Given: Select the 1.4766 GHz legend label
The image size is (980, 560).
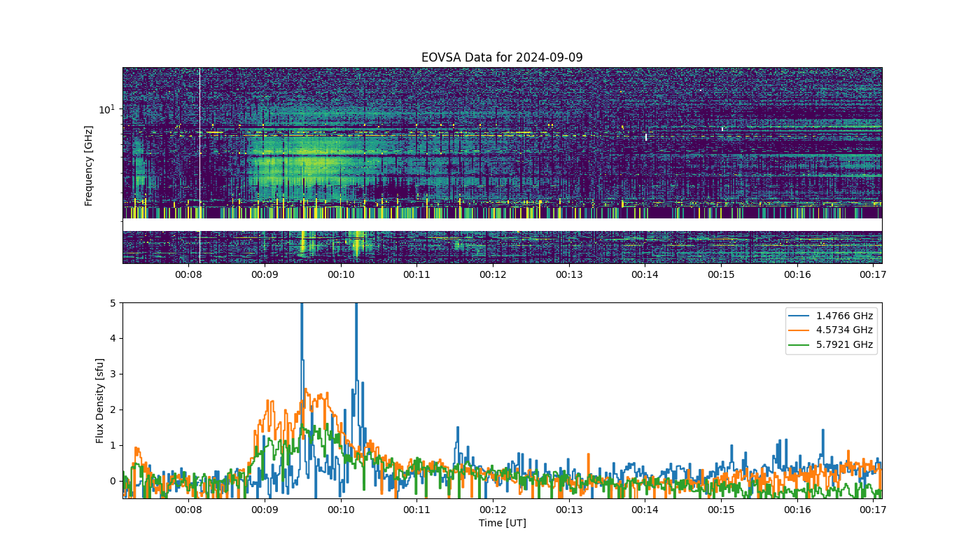Looking at the screenshot, I should click(845, 316).
